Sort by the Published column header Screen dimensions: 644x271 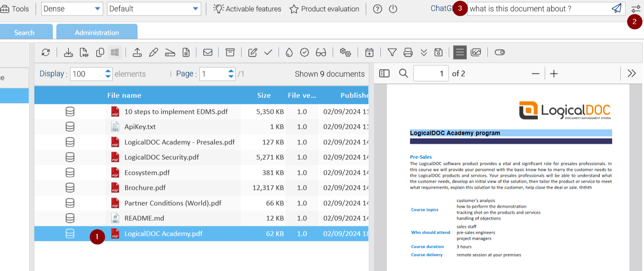355,95
